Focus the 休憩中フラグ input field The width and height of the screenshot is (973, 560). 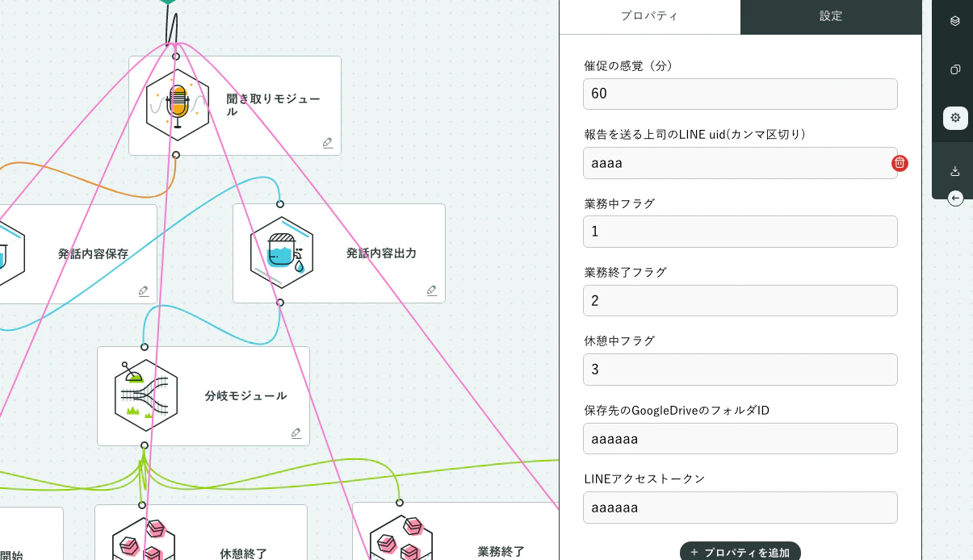[x=740, y=370]
